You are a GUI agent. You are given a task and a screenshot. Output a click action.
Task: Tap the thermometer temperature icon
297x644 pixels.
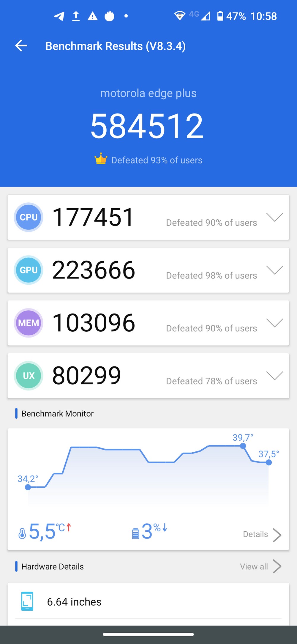22,533
